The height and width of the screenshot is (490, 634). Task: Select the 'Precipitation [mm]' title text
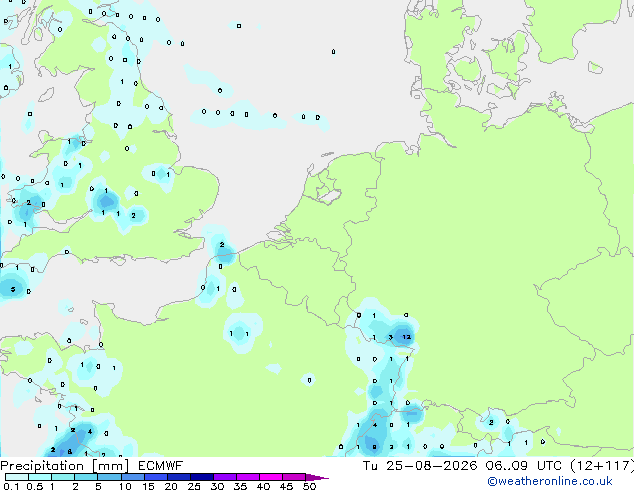[65, 466]
